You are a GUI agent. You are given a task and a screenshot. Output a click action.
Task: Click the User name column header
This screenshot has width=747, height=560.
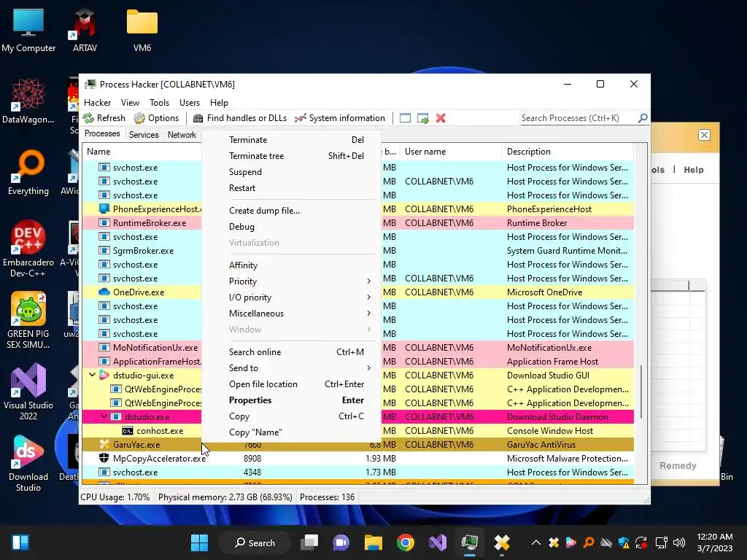click(x=451, y=152)
